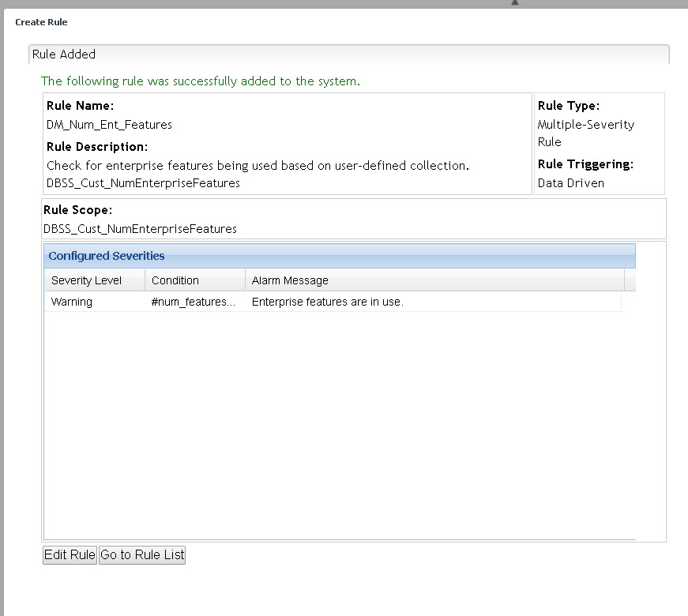Click the Rule Scope DBSS_Cust_NumEnterpriseFeatures value
Screen dimensions: 688x616
click(140, 229)
